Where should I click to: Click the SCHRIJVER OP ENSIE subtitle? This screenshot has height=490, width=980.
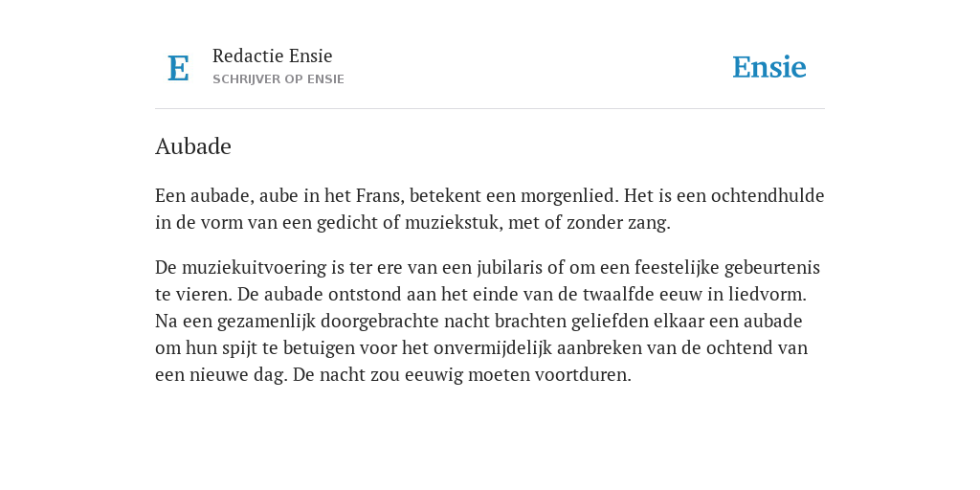coord(278,79)
